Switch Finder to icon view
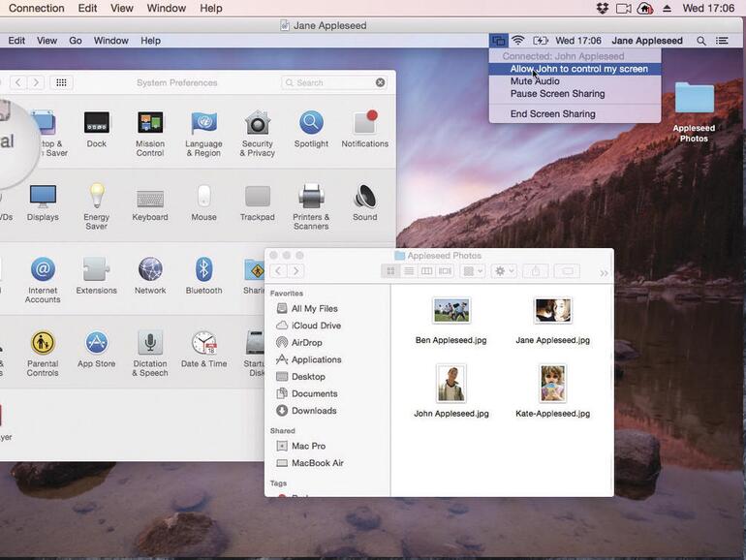The height and width of the screenshot is (560, 746). pyautogui.click(x=390, y=271)
